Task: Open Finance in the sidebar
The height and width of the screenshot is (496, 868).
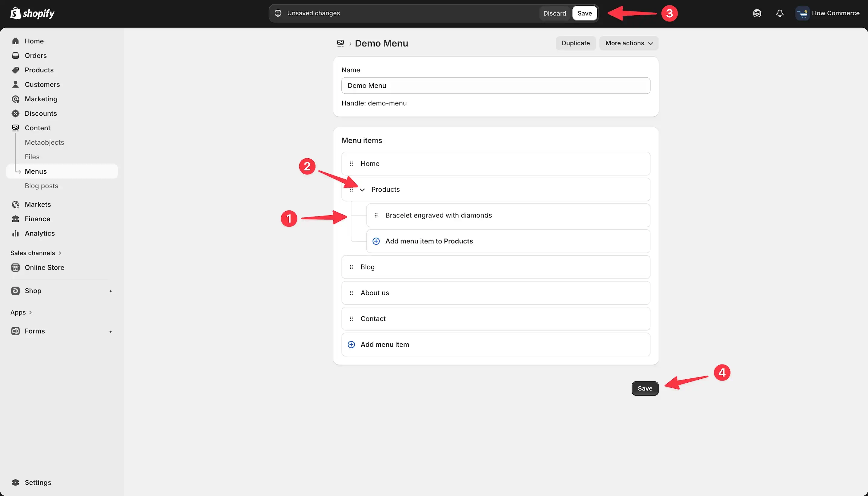Action: tap(37, 219)
